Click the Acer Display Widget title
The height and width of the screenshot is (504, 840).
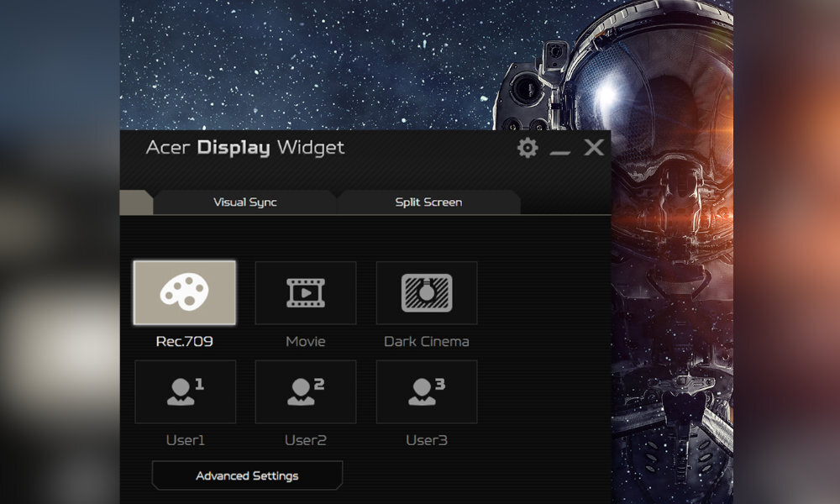pos(244,148)
